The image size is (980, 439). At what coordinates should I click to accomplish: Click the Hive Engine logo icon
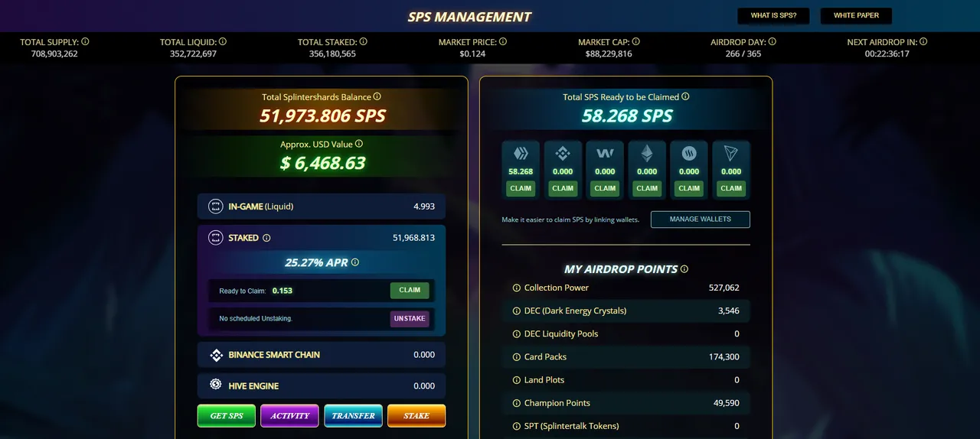tap(215, 385)
